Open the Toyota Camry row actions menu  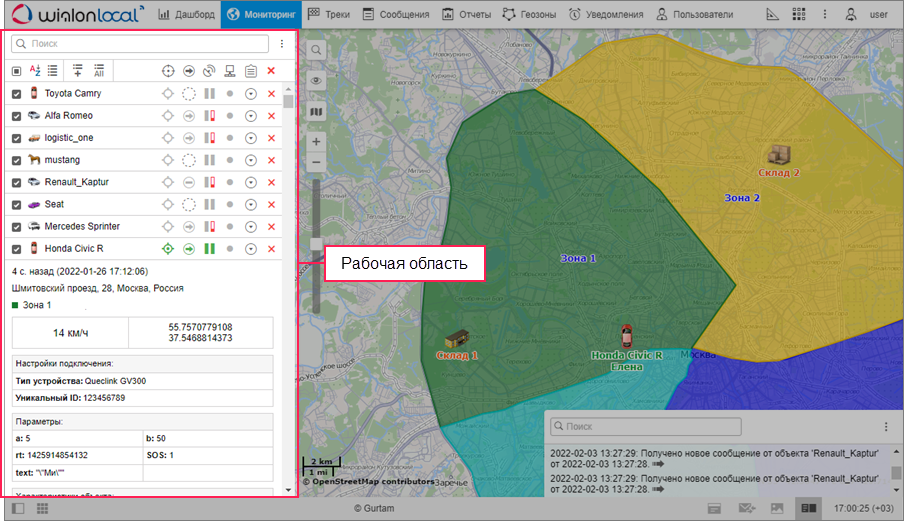(x=251, y=93)
